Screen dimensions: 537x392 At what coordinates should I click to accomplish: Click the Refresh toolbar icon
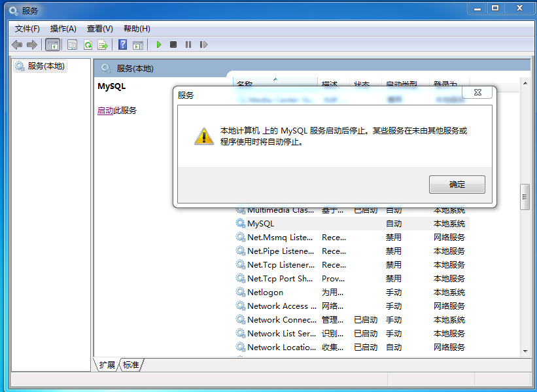tap(88, 45)
